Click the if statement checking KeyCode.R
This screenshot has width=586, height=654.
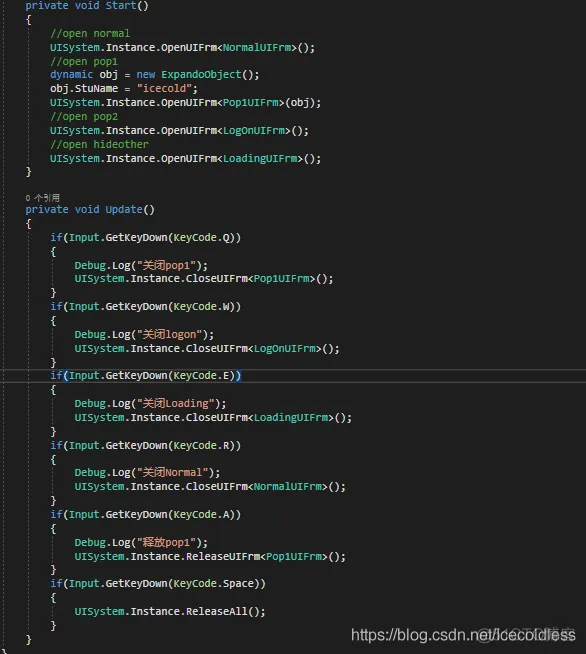pos(145,445)
